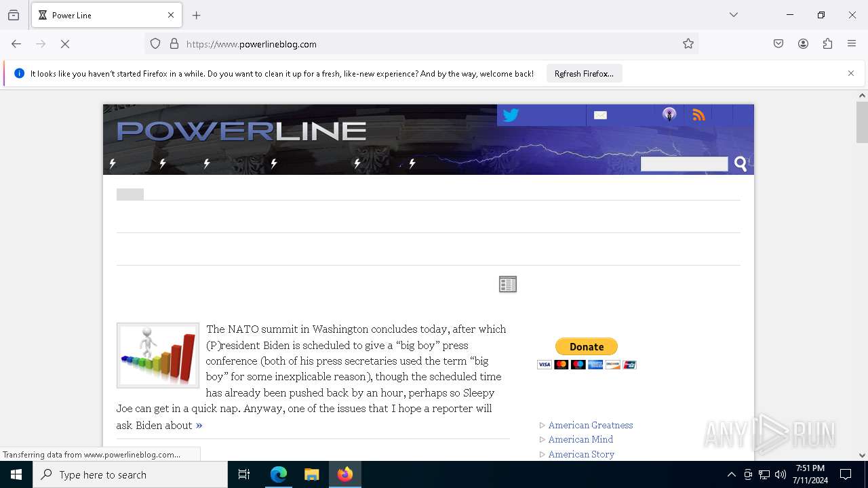868x488 pixels.
Task: Open the volume control tray icon
Action: (x=781, y=474)
